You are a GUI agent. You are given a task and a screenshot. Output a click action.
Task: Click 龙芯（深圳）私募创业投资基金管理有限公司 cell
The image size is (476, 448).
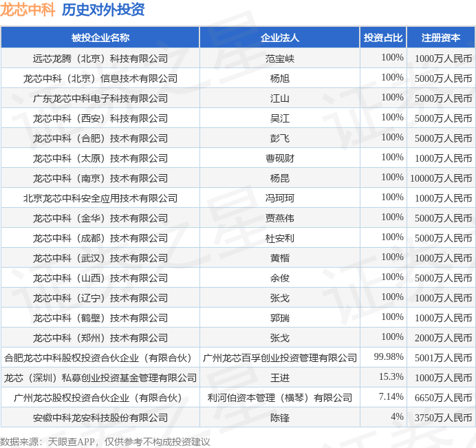100,378
